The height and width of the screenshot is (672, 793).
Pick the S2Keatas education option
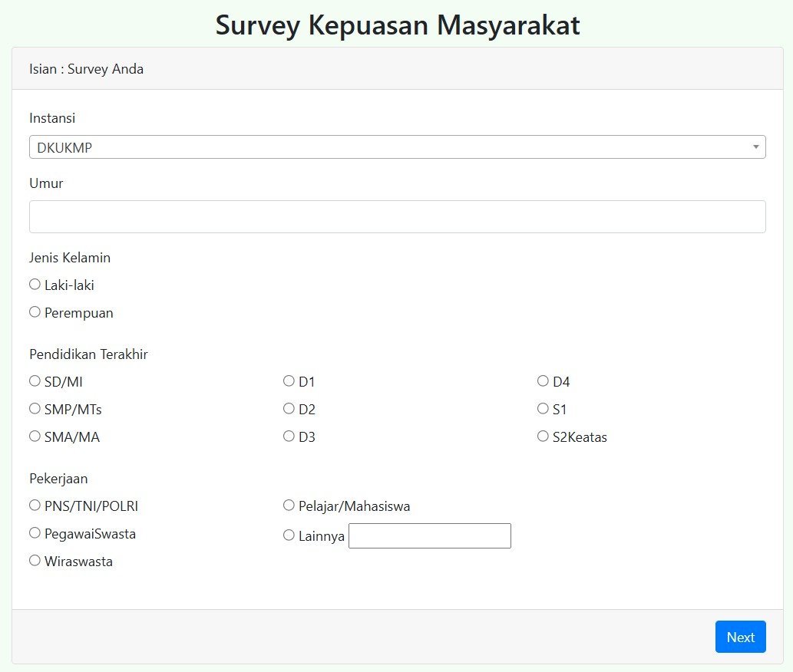(543, 436)
